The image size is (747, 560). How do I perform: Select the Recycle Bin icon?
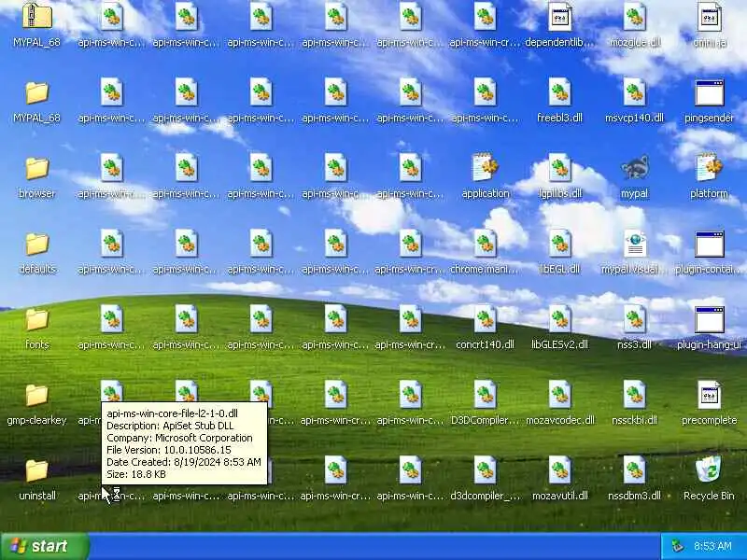pos(710,470)
